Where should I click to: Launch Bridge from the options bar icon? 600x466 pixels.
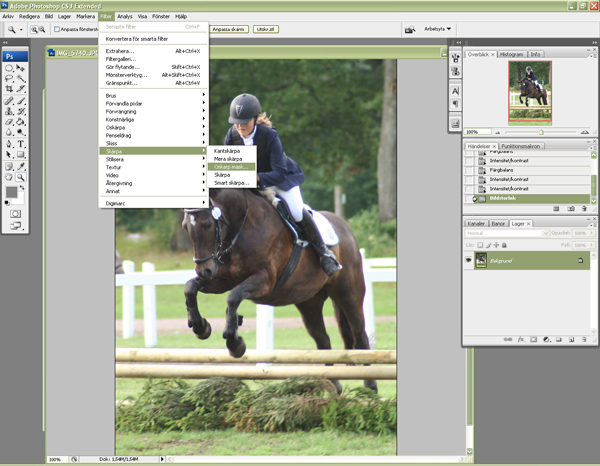410,29
